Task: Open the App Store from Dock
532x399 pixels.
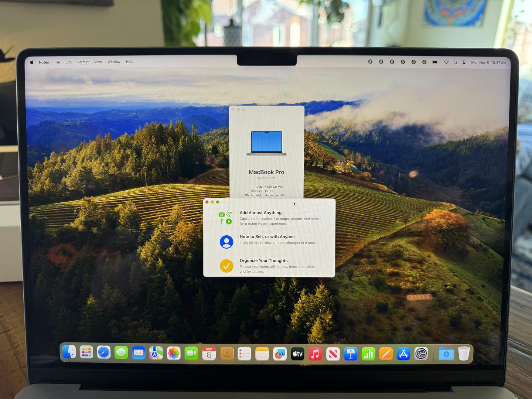Action: [403, 354]
